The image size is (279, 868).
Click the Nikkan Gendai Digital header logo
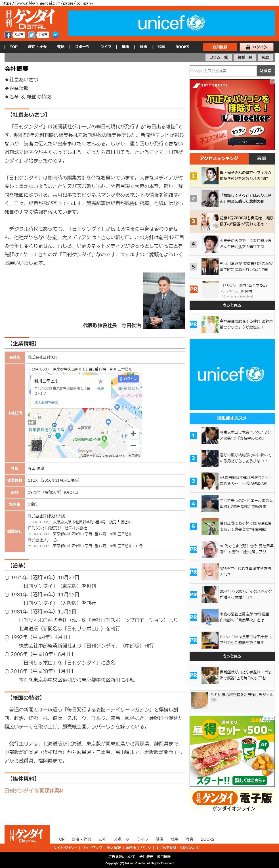30,19
